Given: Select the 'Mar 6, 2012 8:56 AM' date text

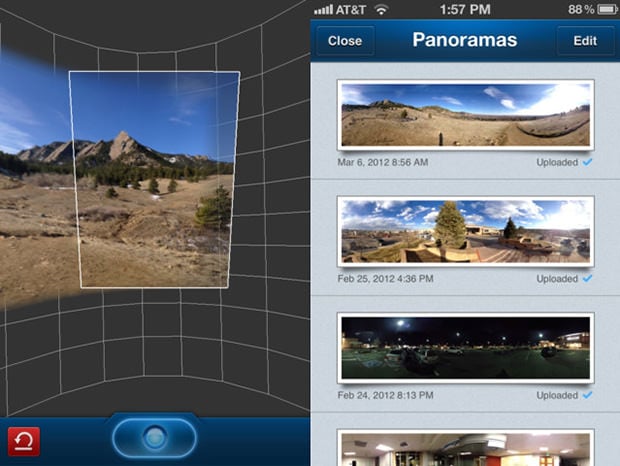Looking at the screenshot, I should [383, 162].
